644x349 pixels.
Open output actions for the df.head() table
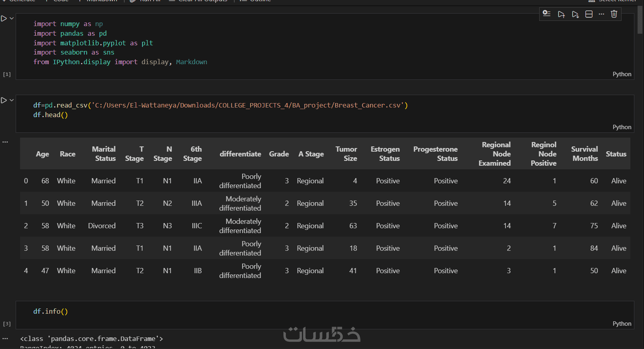point(5,142)
